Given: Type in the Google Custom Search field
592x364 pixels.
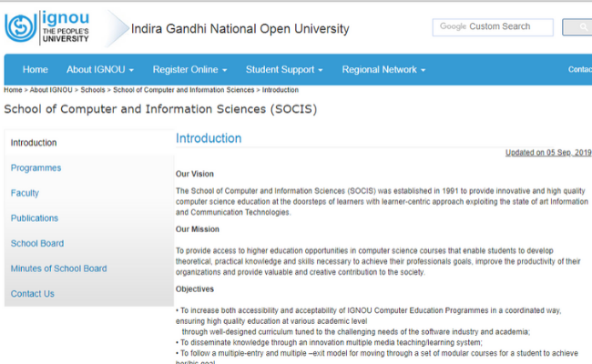Looking at the screenshot, I should (490, 27).
